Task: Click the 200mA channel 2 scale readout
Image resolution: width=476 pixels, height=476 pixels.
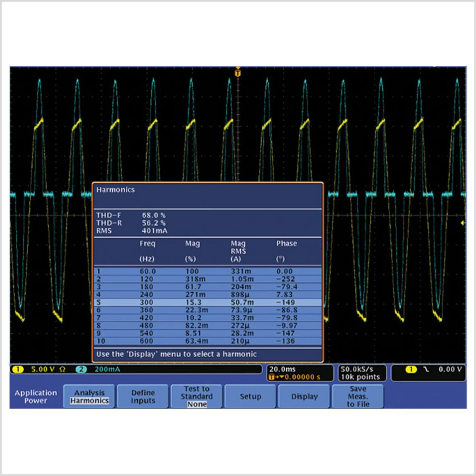Action: point(107,369)
